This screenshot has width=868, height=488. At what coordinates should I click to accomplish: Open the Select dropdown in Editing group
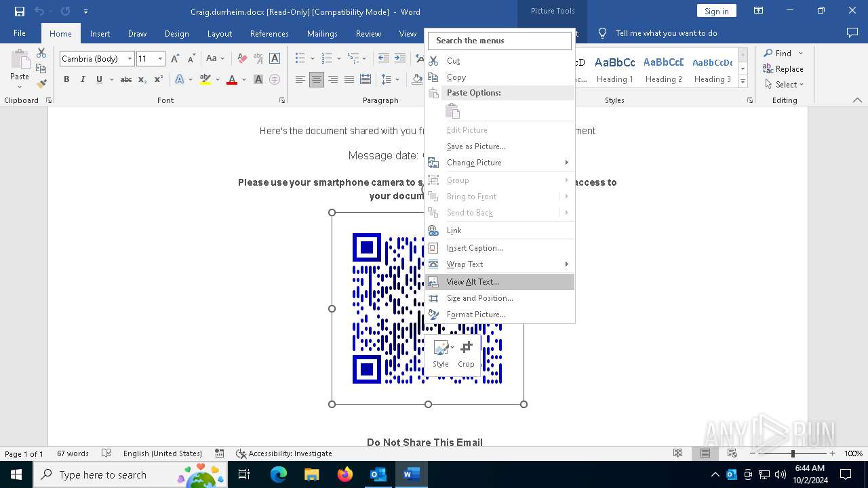click(x=784, y=85)
